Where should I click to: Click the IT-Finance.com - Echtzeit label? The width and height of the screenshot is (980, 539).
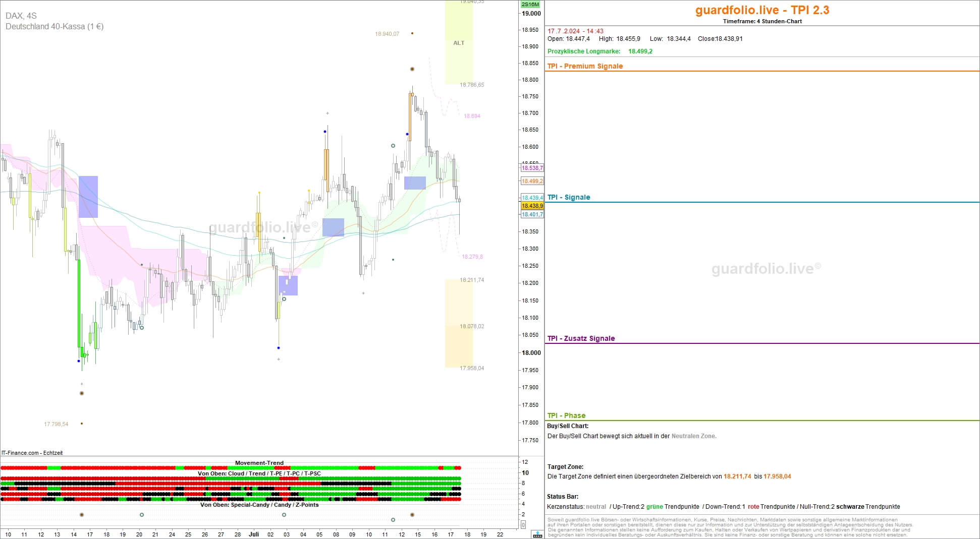coord(32,453)
